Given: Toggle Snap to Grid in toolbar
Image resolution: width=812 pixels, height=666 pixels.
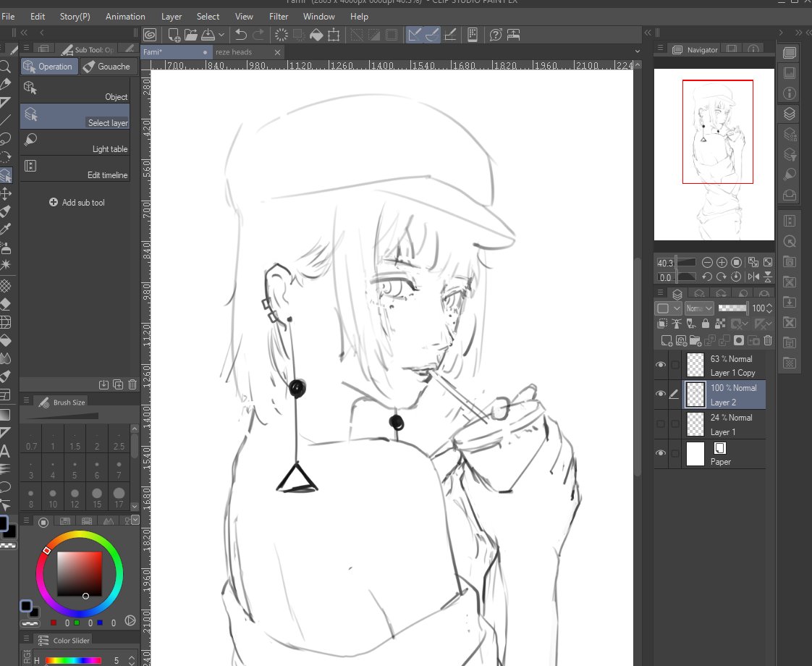Looking at the screenshot, I should pos(451,35).
